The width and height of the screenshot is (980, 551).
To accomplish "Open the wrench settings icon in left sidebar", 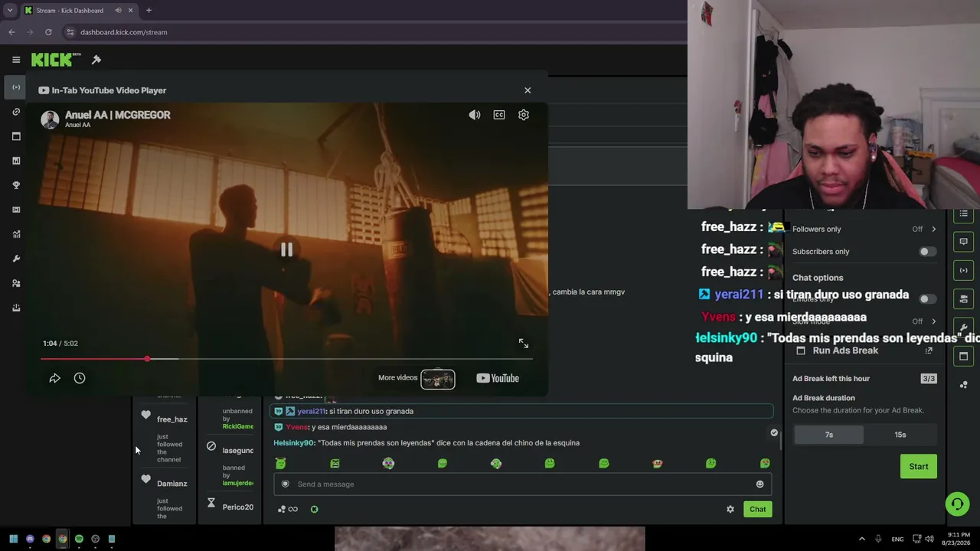I will click(x=16, y=259).
